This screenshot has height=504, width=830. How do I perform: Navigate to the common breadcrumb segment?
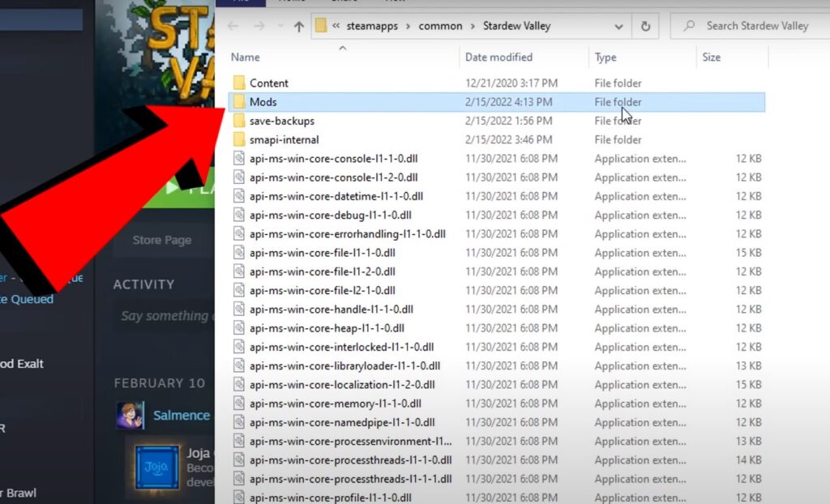tap(440, 26)
